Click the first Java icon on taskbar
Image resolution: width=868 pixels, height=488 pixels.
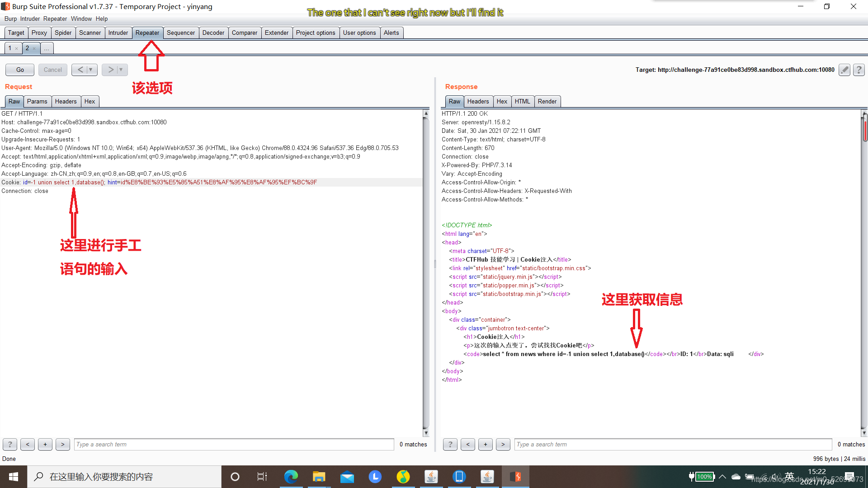pyautogui.click(x=431, y=477)
